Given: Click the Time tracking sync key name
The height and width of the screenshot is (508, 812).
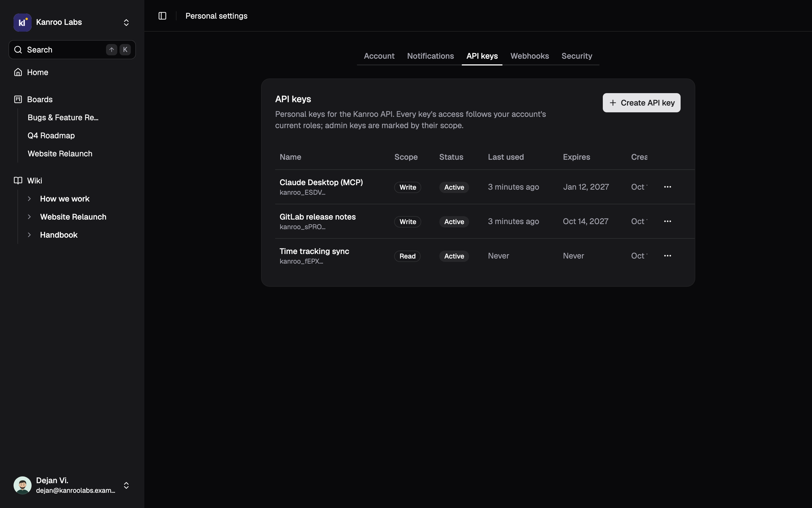Looking at the screenshot, I should (314, 251).
